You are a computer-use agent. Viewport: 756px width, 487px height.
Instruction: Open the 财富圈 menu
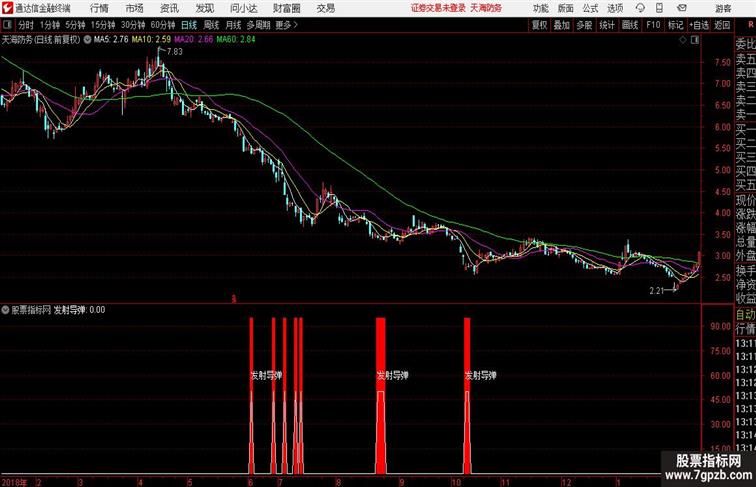tap(286, 8)
